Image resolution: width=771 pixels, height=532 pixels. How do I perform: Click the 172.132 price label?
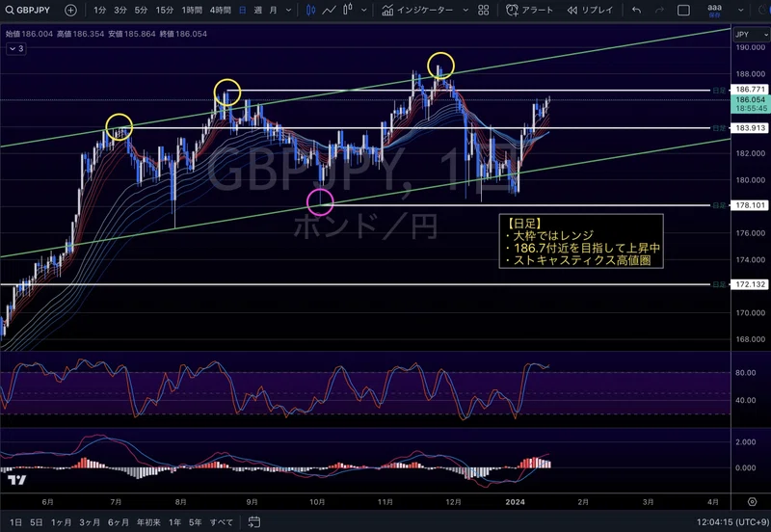coord(751,284)
